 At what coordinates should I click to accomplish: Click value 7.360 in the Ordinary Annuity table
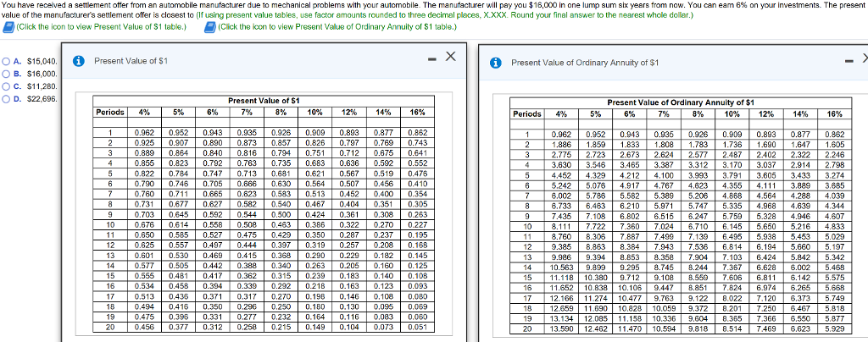[x=630, y=227]
